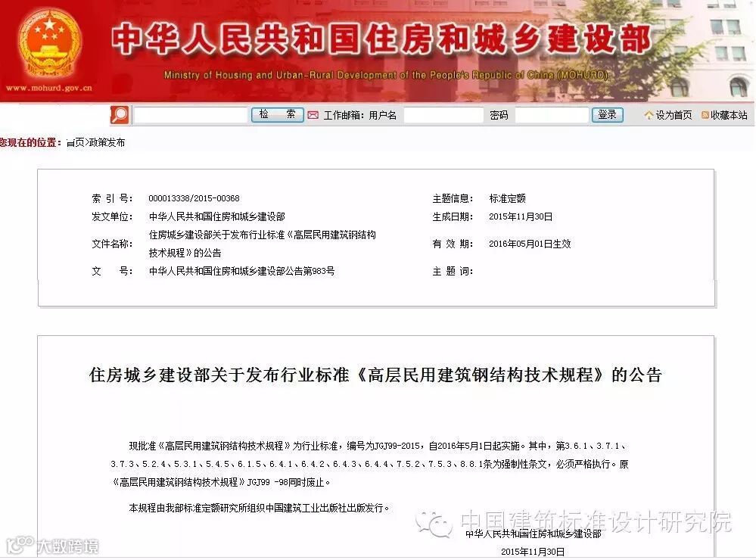This screenshot has height=560, width=756.
Task: Click the 您现在的位置 label
Action: (30, 143)
